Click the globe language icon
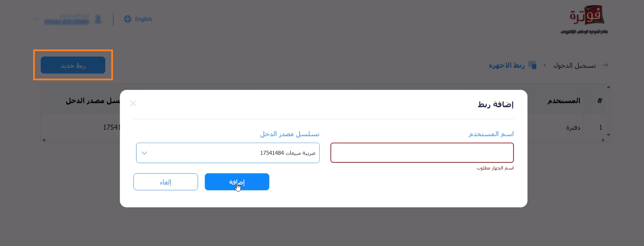This screenshot has width=644, height=246. [x=128, y=19]
